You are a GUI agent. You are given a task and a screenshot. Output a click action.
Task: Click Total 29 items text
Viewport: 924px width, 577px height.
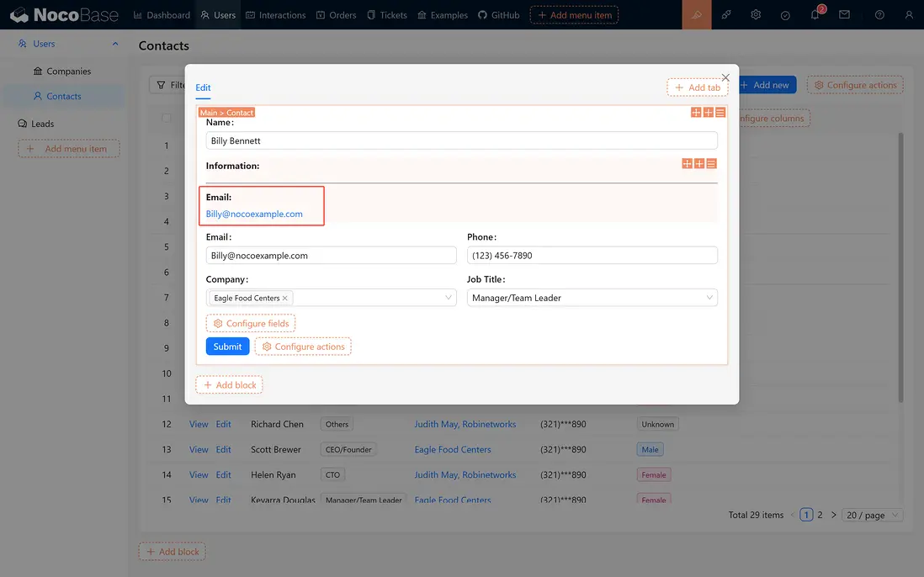(756, 515)
